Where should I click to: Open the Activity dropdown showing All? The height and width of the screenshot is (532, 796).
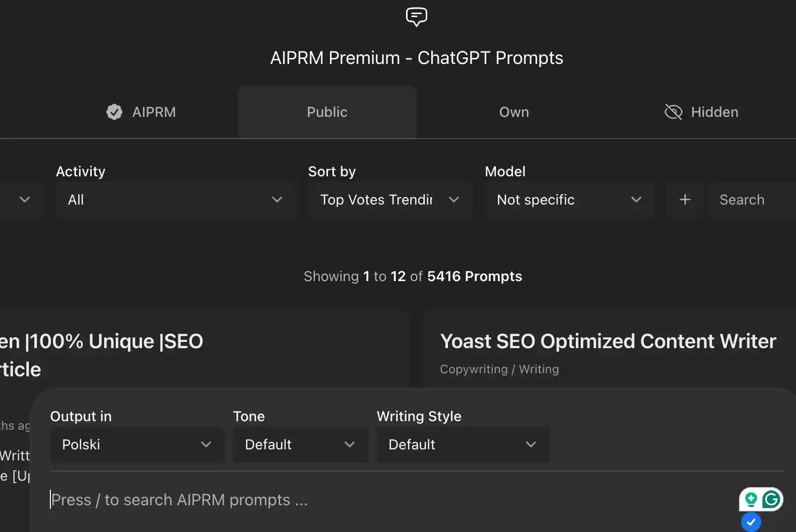(174, 200)
